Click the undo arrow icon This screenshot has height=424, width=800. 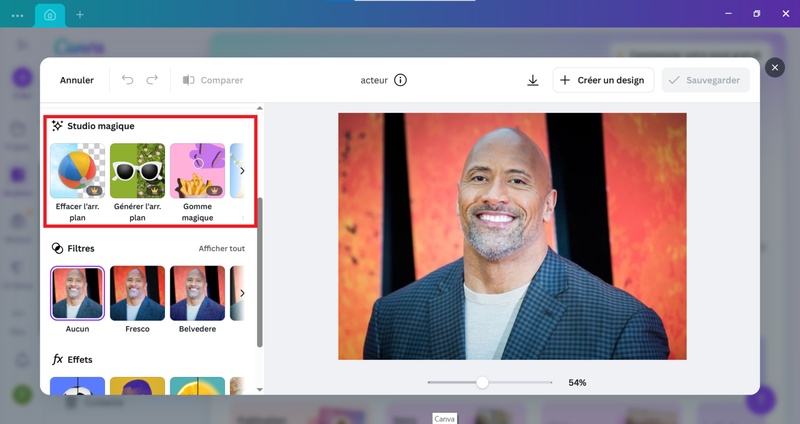[127, 80]
